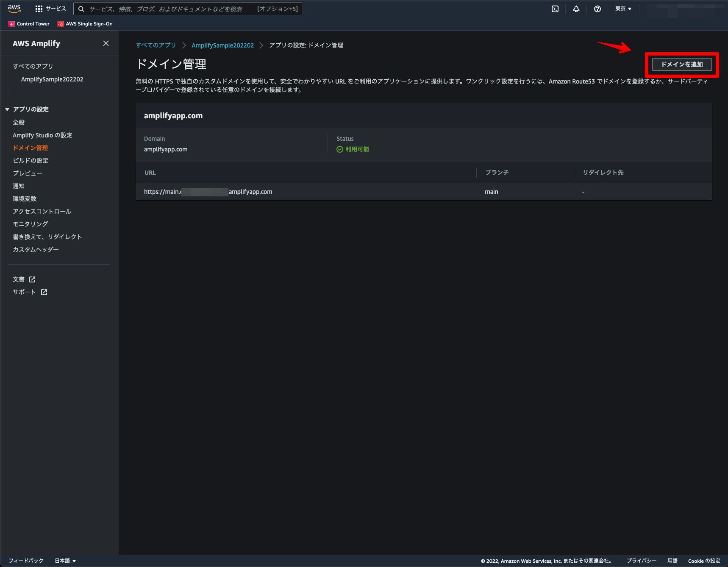
Task: Click the AWS service search field
Action: [x=188, y=9]
